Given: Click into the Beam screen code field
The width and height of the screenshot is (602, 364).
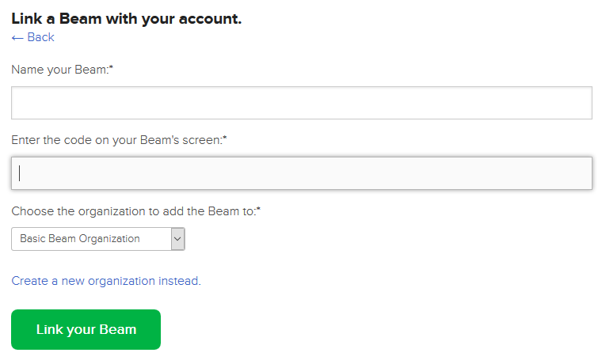Looking at the screenshot, I should tap(301, 173).
